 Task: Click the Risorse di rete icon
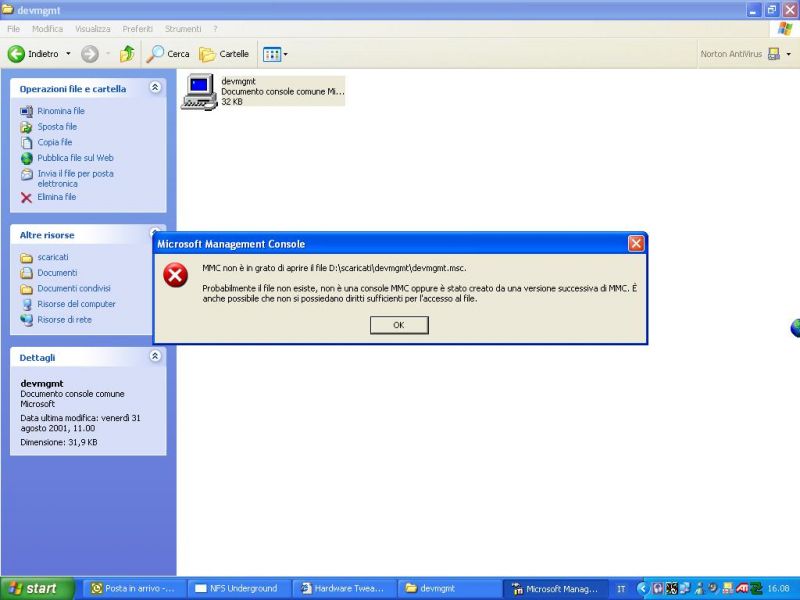point(27,320)
